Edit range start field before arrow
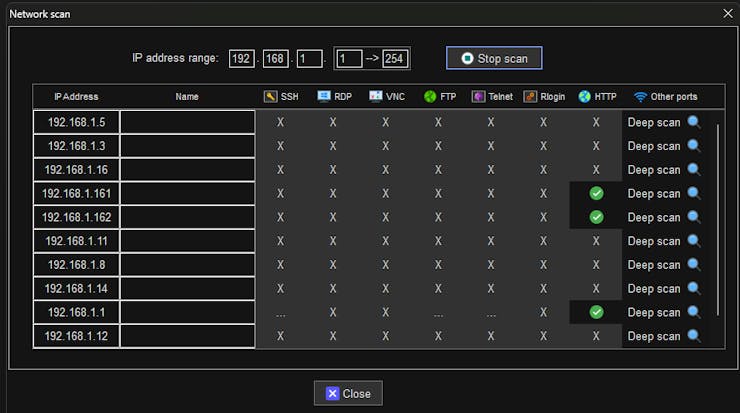This screenshot has width=740, height=413. tap(349, 59)
